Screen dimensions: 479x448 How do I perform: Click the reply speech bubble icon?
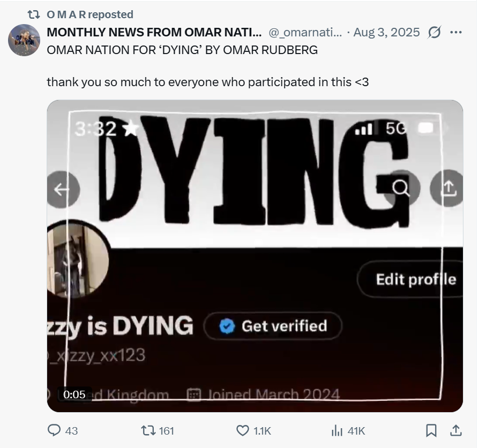(x=55, y=430)
